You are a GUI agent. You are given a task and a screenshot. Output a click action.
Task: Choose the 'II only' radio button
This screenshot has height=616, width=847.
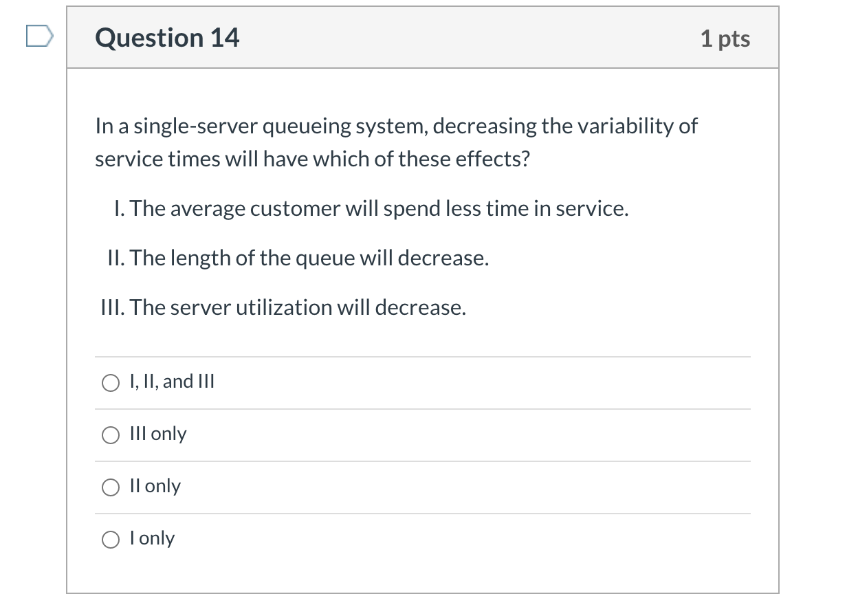[x=111, y=487]
